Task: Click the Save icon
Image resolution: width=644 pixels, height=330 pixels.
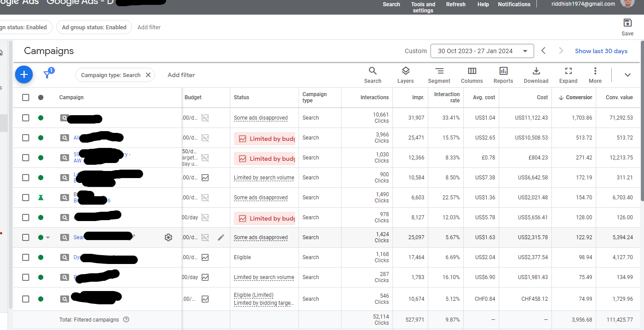Action: tap(627, 27)
